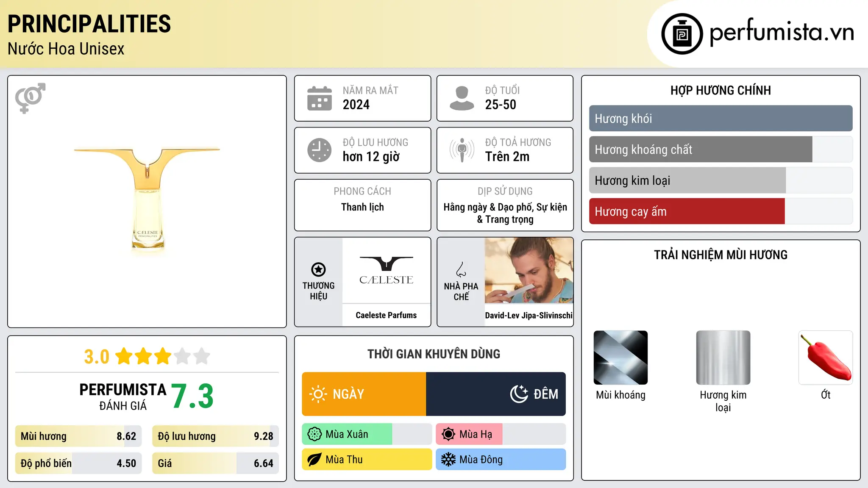Click the moon icon next to Đêm
Viewport: 868px width, 488px height.
(519, 394)
